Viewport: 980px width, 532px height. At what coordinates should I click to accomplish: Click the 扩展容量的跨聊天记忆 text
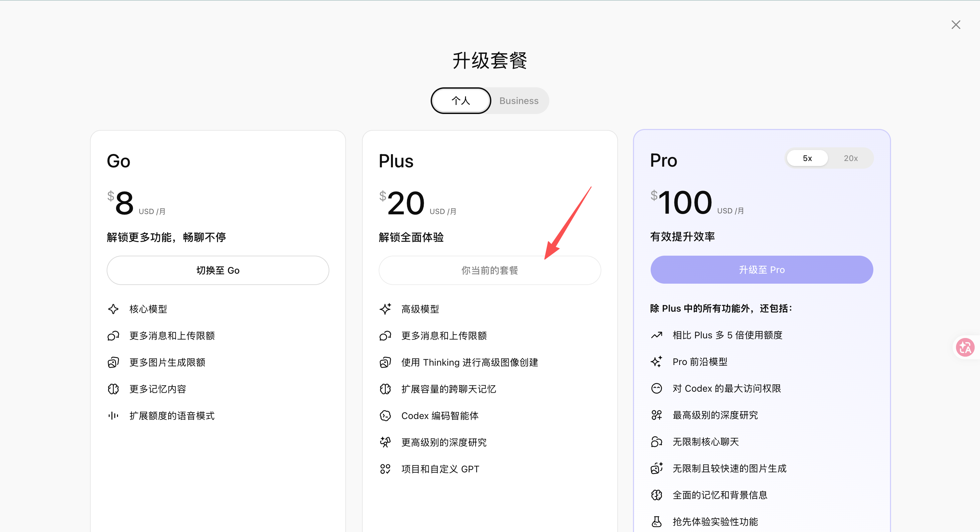pyautogui.click(x=449, y=389)
